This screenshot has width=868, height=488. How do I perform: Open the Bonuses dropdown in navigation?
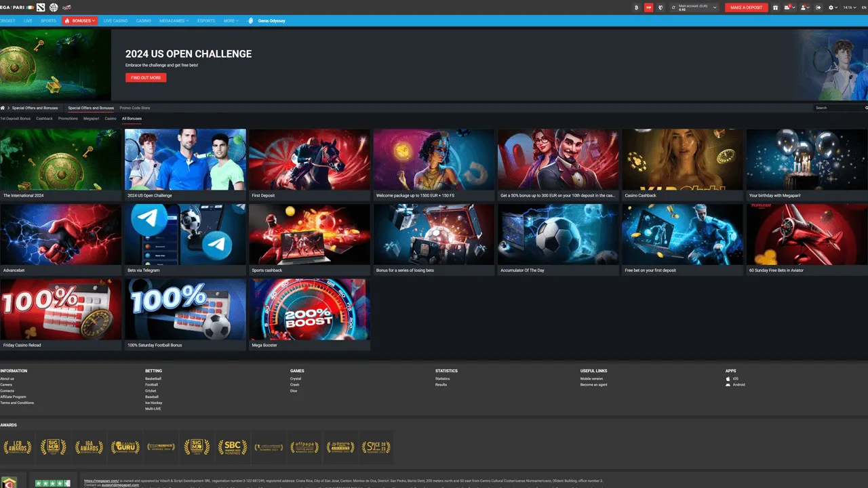(x=79, y=21)
